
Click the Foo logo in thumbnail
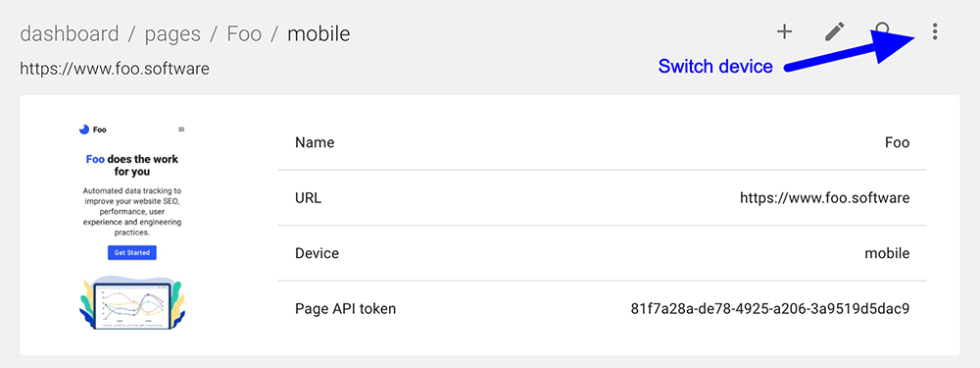point(92,130)
